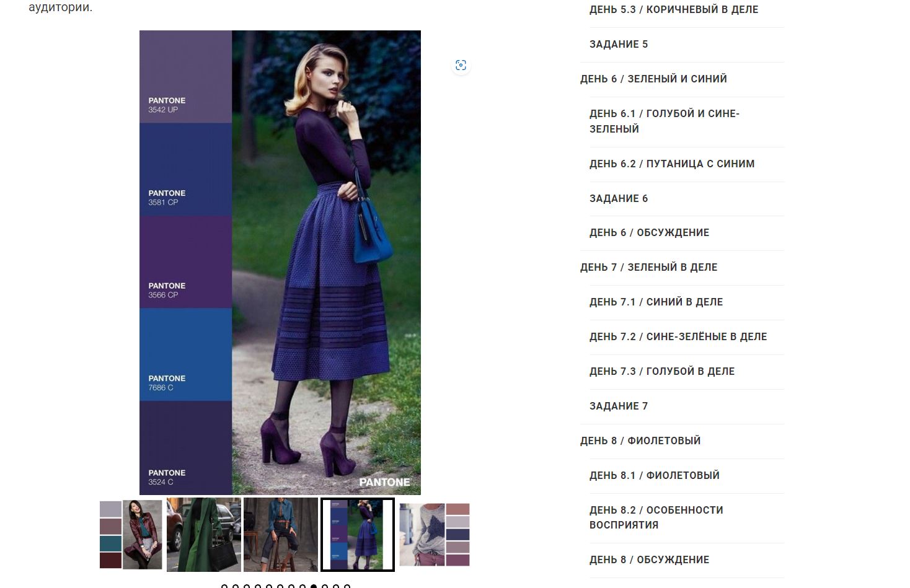Select the last carousel pagination dot
910x588 pixels.
tap(347, 586)
